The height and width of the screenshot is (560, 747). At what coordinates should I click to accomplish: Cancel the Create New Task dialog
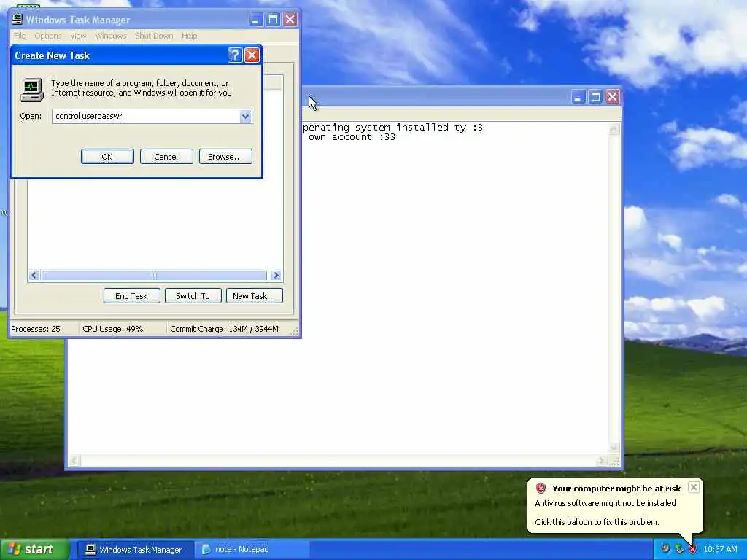tap(166, 157)
